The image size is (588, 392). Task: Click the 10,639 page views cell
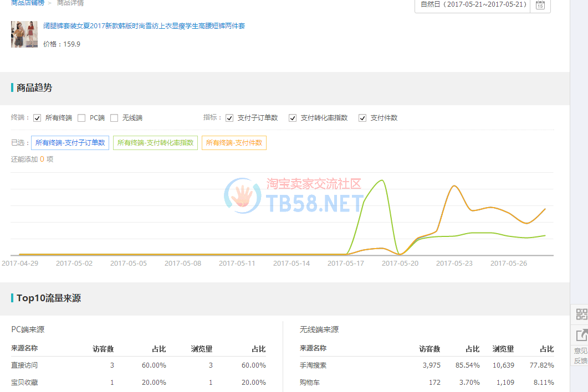point(503,365)
